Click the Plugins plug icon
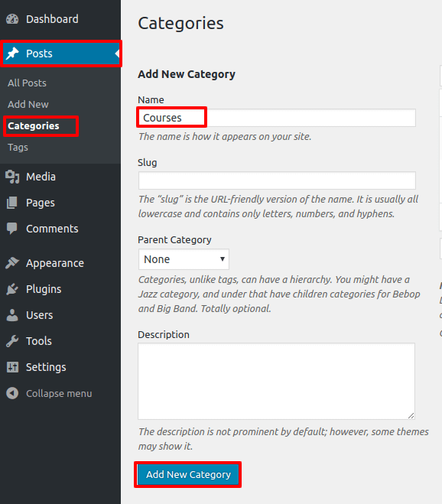 [x=12, y=289]
